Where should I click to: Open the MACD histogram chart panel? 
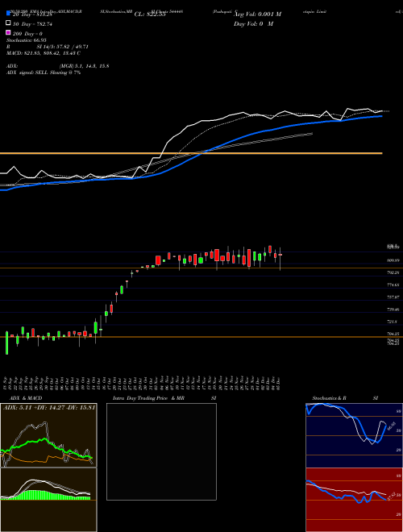[x=48, y=500]
